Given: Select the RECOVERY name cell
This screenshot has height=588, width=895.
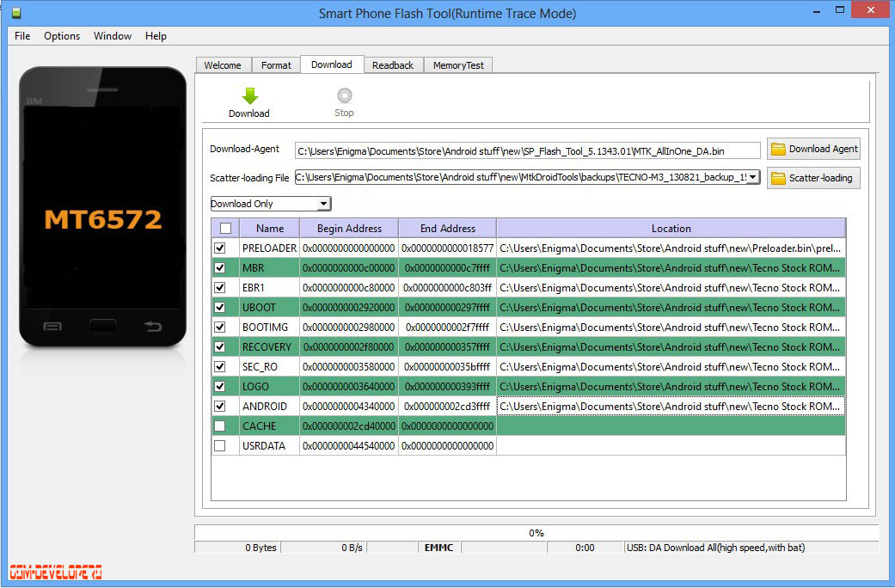Looking at the screenshot, I should [269, 347].
